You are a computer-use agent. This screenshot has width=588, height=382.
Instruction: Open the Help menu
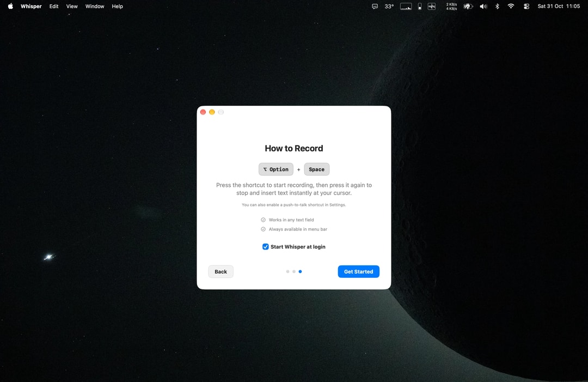click(x=118, y=7)
